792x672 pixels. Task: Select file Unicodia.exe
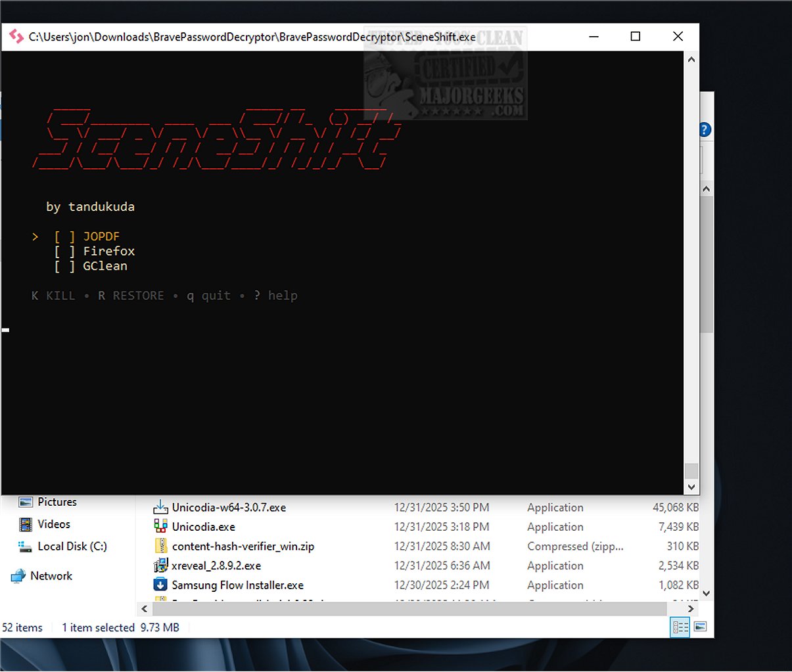(x=203, y=527)
